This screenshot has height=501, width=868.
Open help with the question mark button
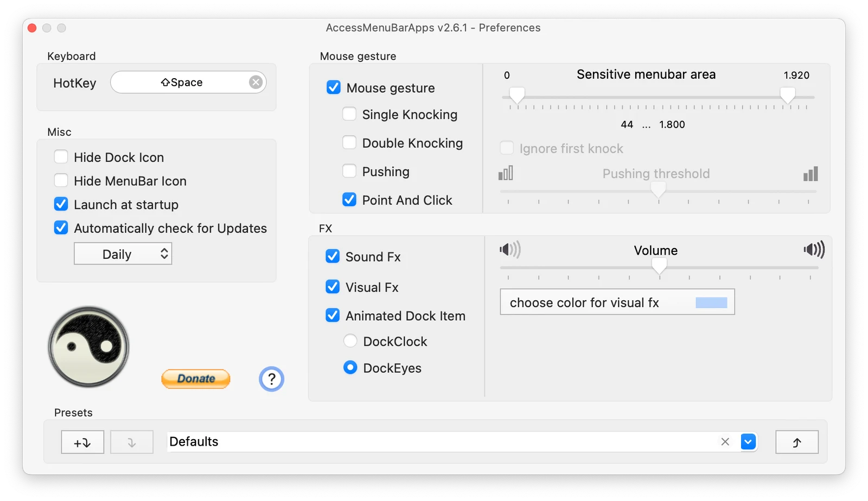[x=271, y=379]
